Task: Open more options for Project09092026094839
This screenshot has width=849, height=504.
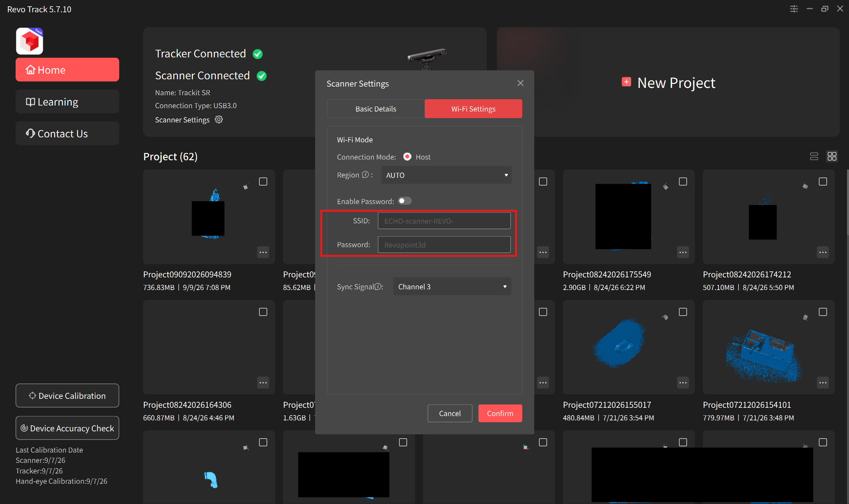Action: coord(263,252)
